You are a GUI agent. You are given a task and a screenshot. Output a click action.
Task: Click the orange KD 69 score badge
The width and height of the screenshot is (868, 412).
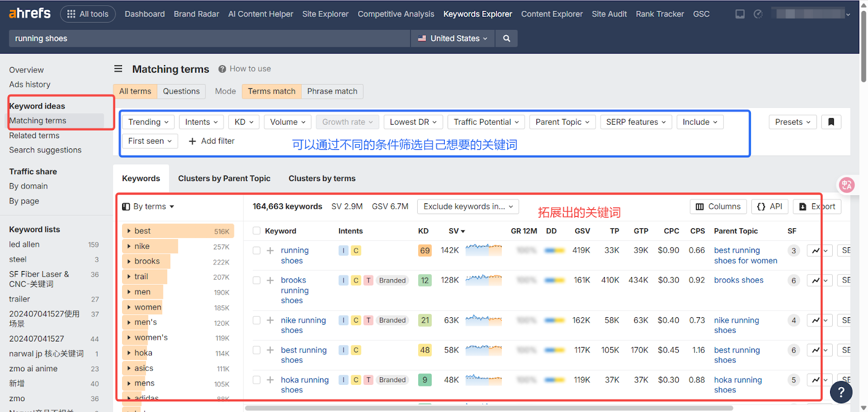[425, 250]
